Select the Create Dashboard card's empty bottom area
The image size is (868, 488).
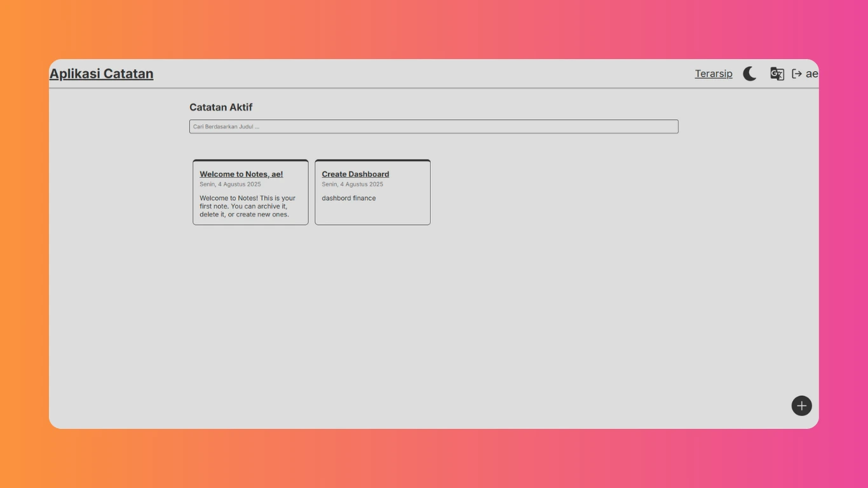click(x=372, y=214)
